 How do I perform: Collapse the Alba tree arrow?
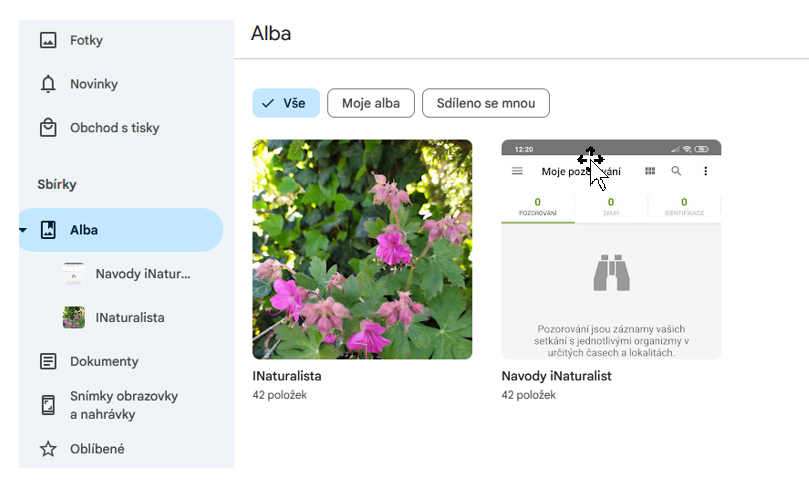(23, 230)
